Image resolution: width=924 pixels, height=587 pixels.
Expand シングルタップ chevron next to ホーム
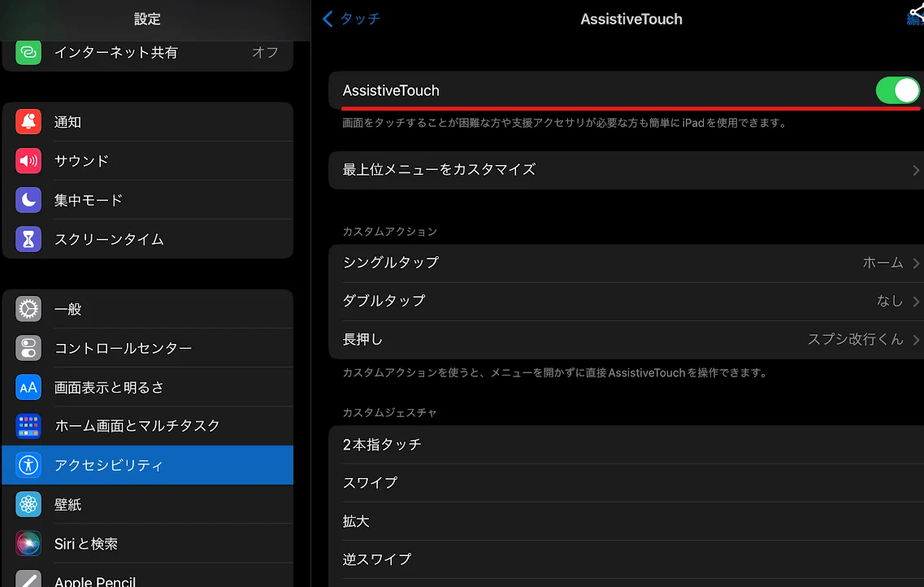coord(916,263)
